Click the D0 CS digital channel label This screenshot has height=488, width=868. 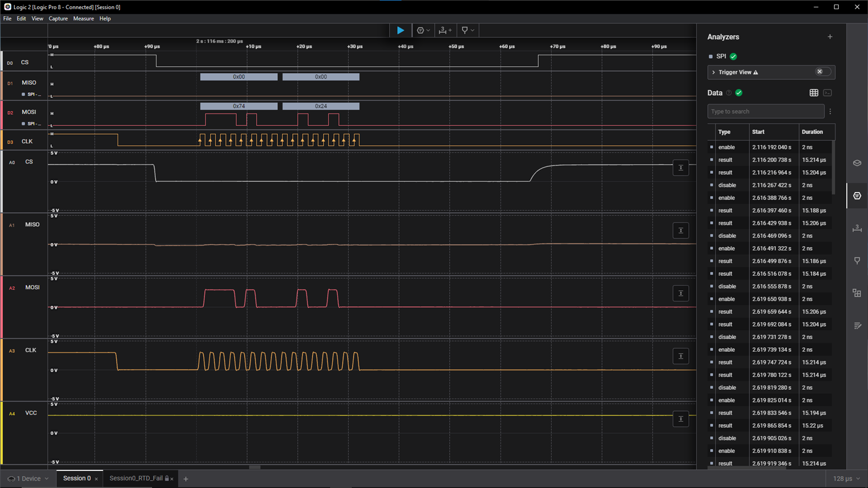tap(25, 62)
